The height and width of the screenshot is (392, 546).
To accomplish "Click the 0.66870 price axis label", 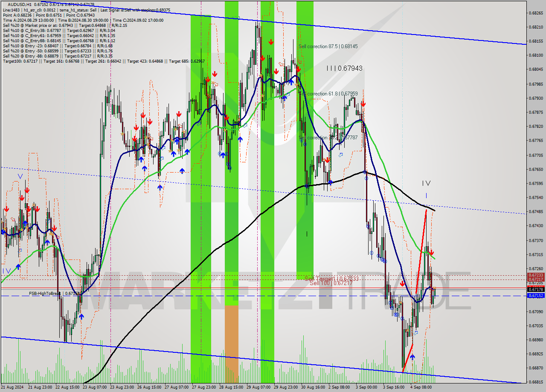I will click(536, 369).
